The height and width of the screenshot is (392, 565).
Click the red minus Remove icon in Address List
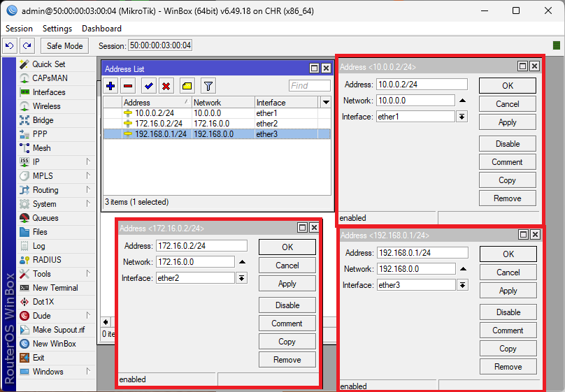[127, 86]
